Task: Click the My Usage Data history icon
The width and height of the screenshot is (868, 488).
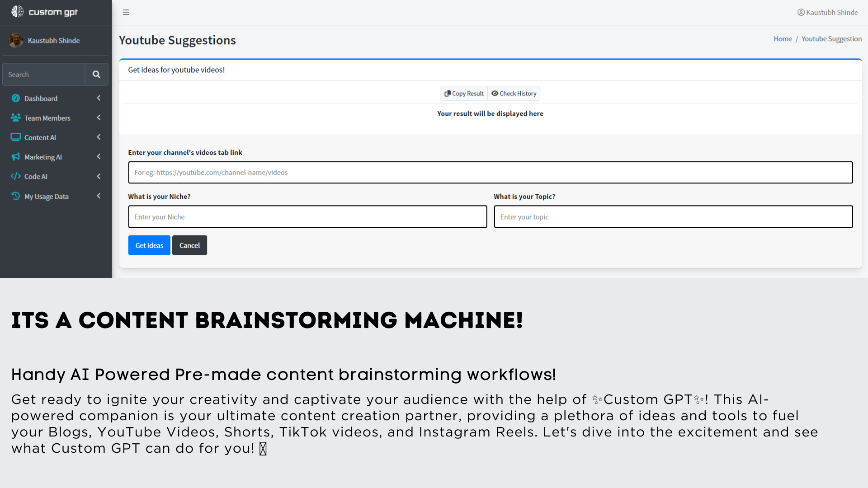Action: (x=16, y=196)
